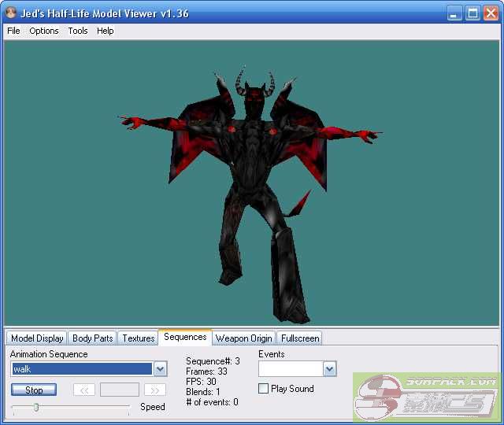The image size is (504, 425).
Task: Open the File menu
Action: 13,31
